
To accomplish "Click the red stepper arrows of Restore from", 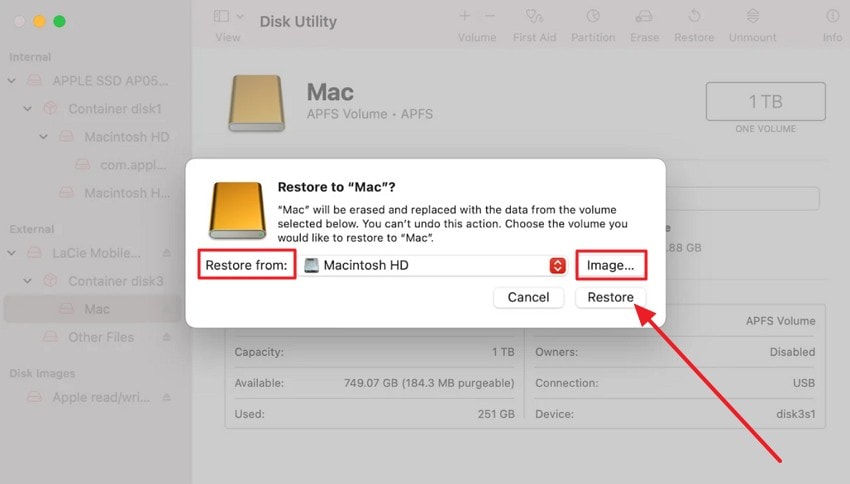I will (557, 265).
